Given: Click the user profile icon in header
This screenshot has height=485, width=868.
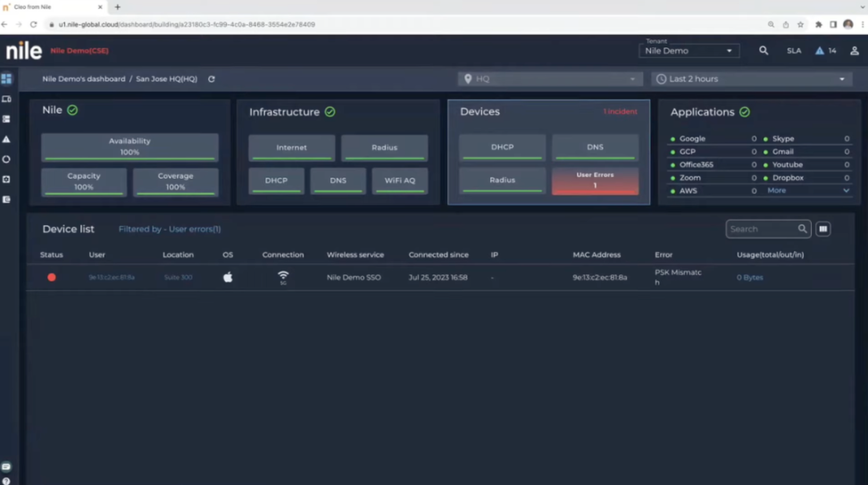Looking at the screenshot, I should [x=854, y=51].
